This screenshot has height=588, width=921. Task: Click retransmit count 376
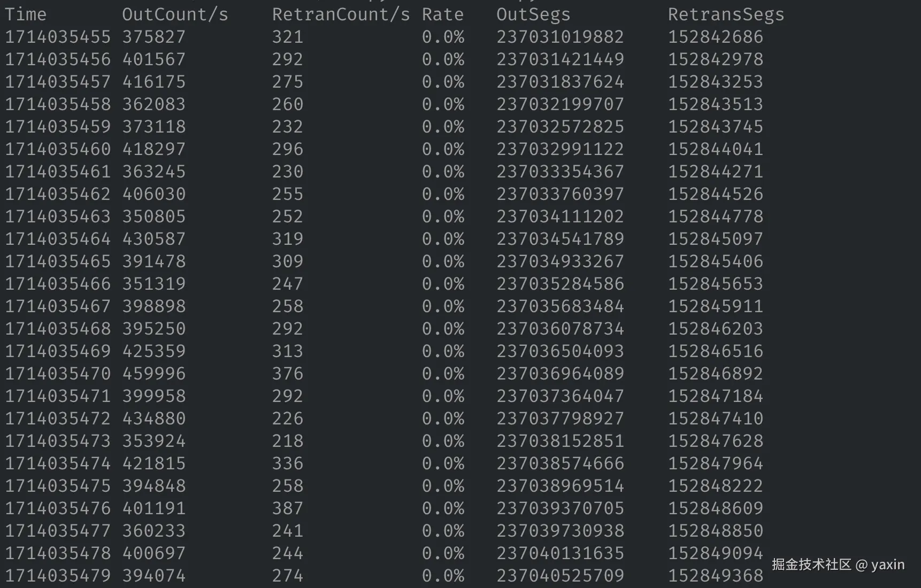tap(288, 374)
